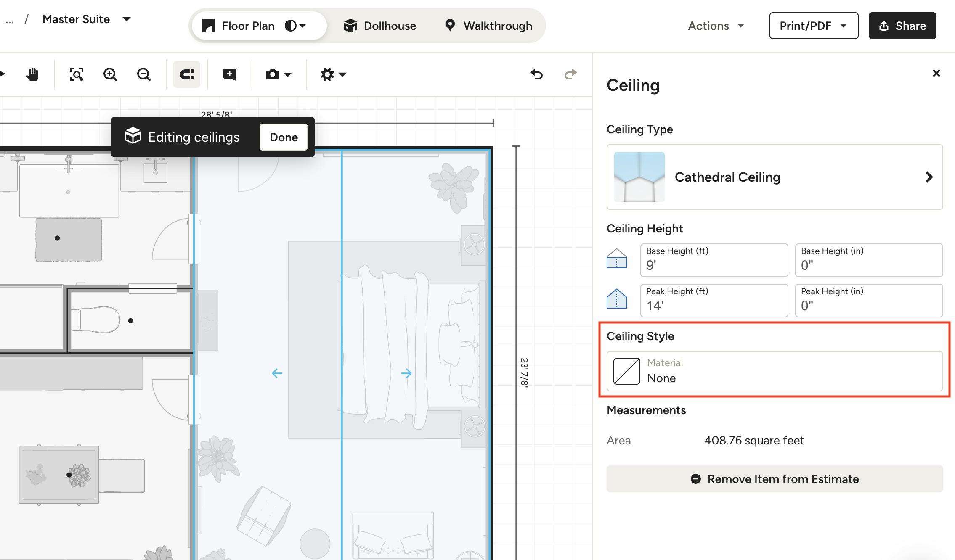The image size is (955, 560).
Task: Click the zoom to fit icon
Action: point(76,74)
